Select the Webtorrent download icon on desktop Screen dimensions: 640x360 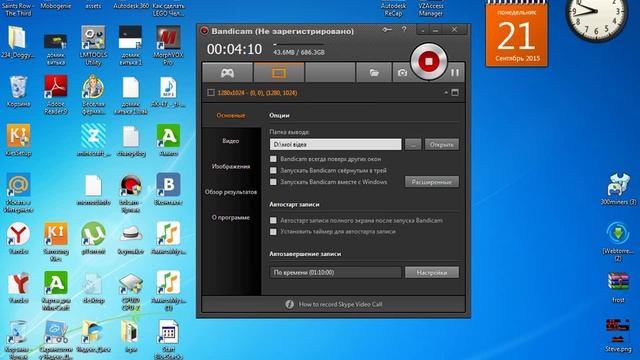(618, 241)
